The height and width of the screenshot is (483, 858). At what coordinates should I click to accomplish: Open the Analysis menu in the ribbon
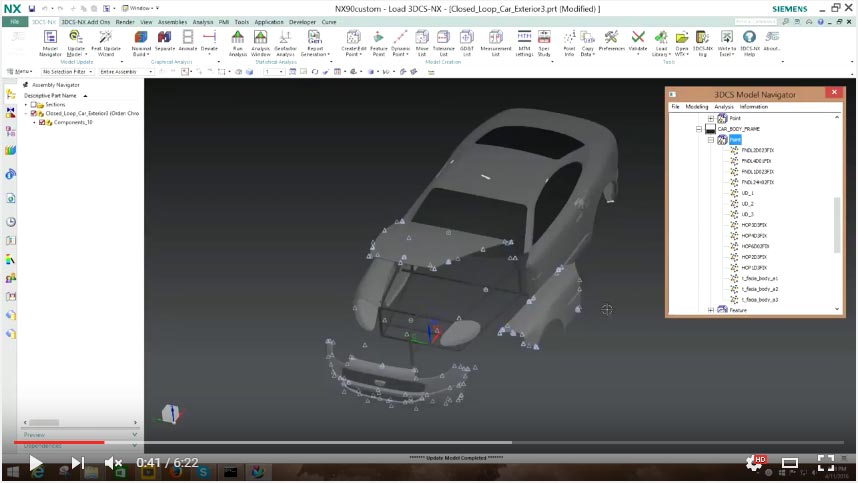click(x=202, y=21)
